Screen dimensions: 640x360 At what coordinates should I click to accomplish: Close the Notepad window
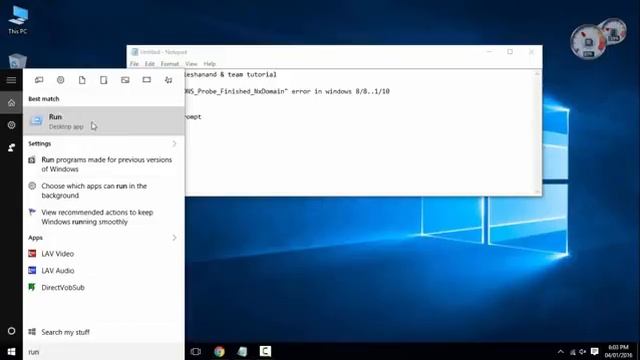tap(531, 52)
